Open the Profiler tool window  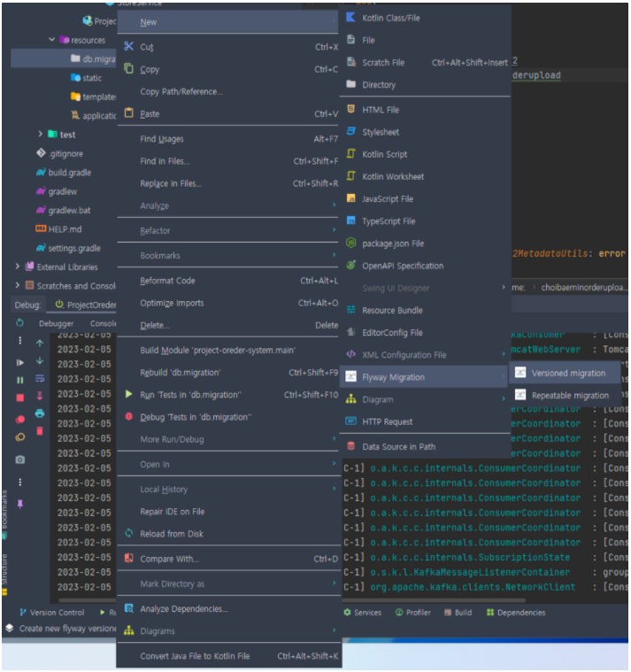(x=413, y=612)
